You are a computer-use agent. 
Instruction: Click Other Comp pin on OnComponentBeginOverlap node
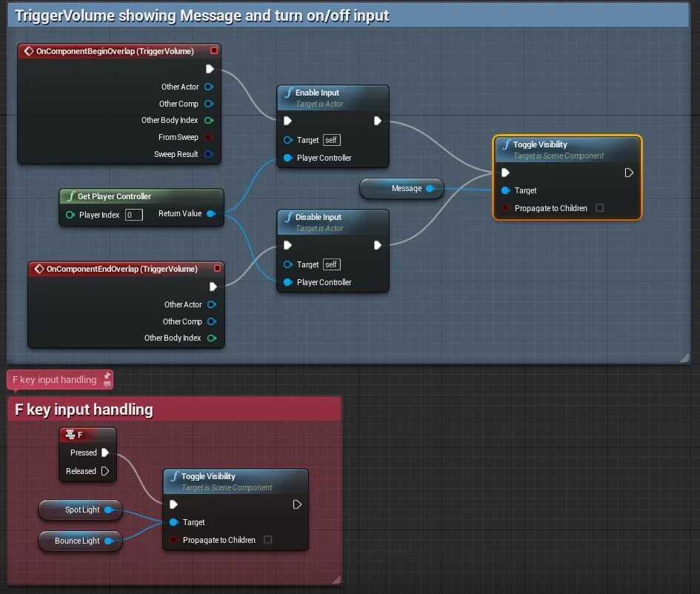(208, 104)
